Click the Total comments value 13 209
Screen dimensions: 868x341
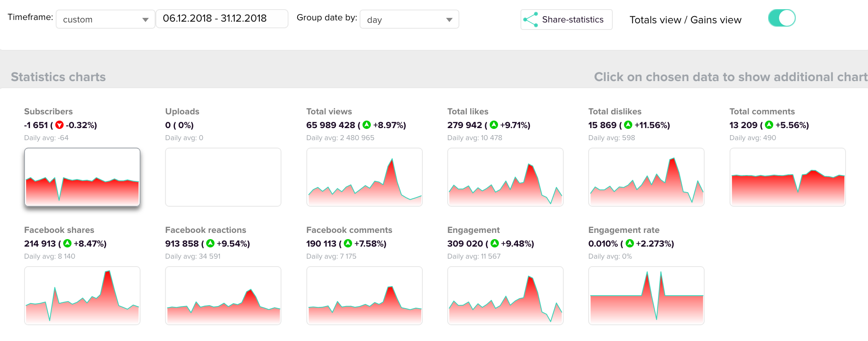[x=743, y=125]
